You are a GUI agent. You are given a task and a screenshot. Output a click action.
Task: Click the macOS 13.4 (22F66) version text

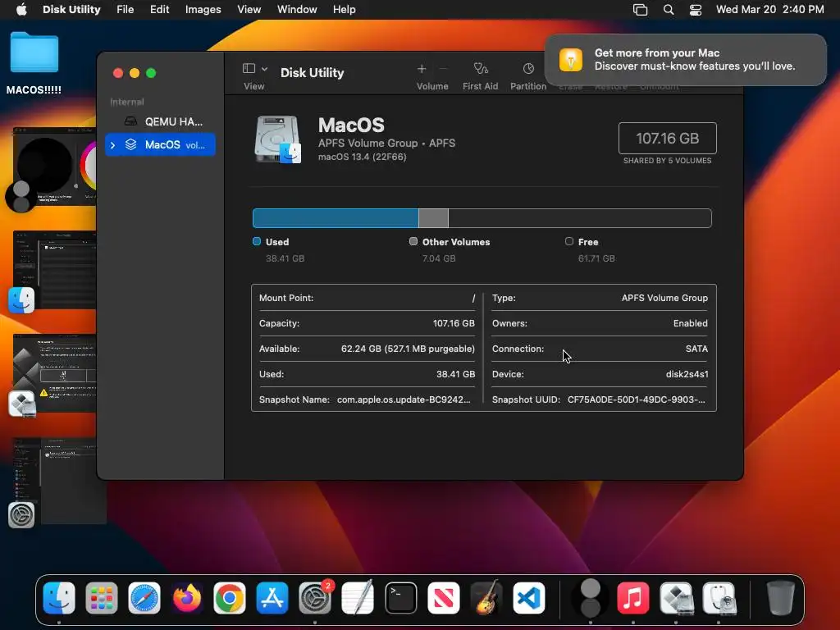pos(362,157)
